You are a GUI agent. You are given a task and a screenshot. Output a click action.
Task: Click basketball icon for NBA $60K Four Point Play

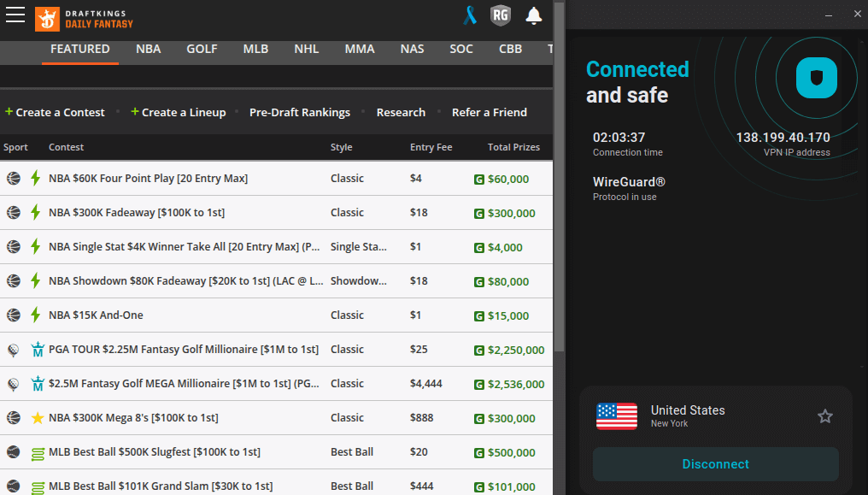pyautogui.click(x=14, y=179)
